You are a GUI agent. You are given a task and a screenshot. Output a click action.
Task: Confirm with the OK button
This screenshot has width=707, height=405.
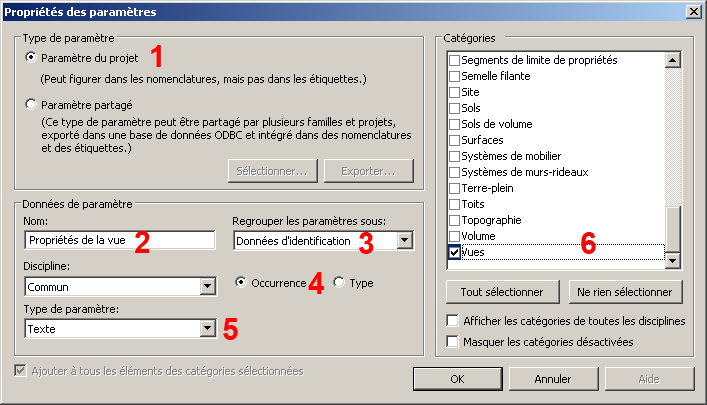tap(456, 379)
